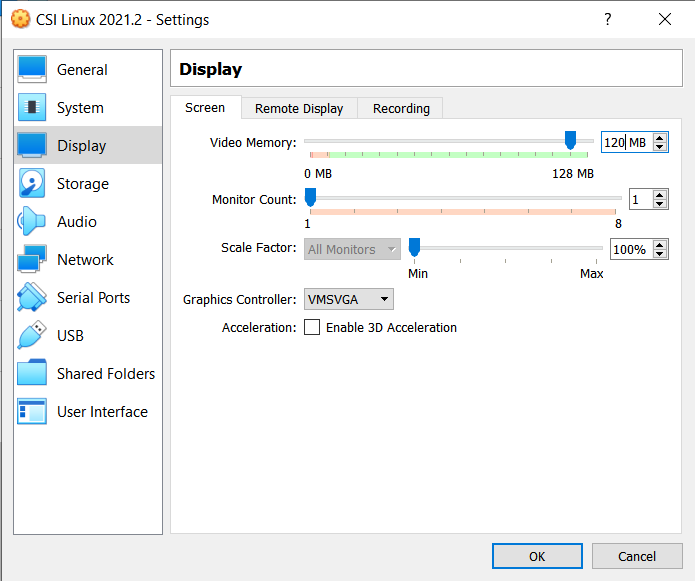This screenshot has width=695, height=581.
Task: Increase Video Memory with up arrow
Action: point(660,138)
